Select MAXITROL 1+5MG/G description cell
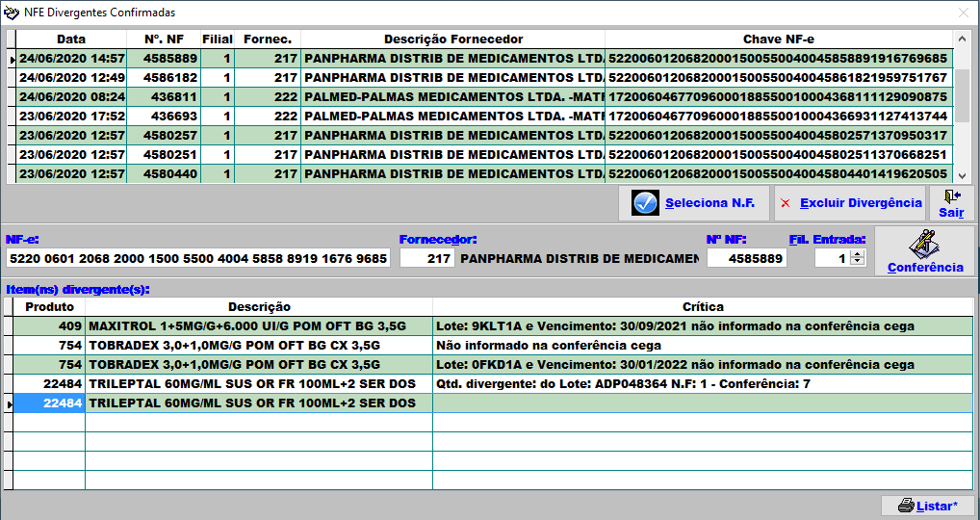 tap(259, 326)
